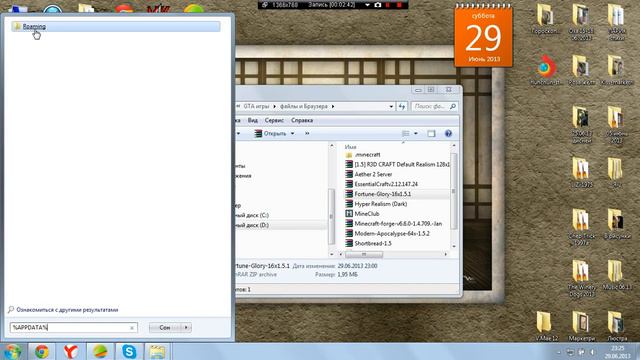Click the Start menu search field
Viewport: 640px width, 360px height.
[73, 327]
